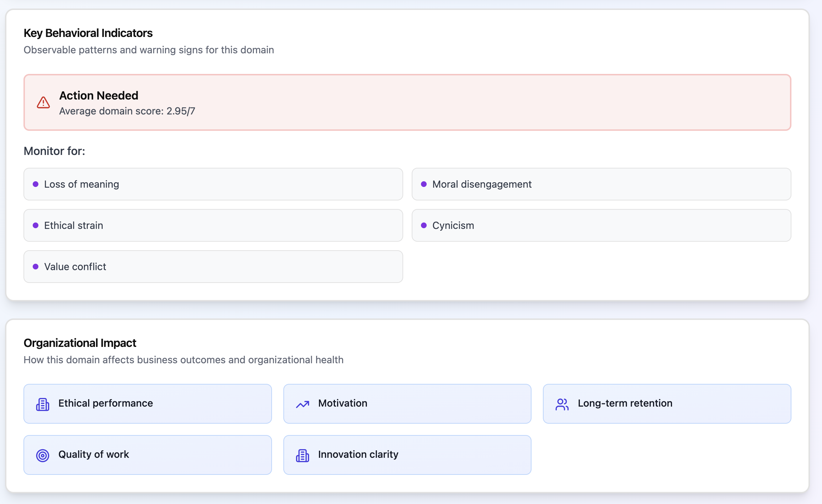The width and height of the screenshot is (822, 504).
Task: Click the purple bullet beside Loss of meaning
Action: 36,184
